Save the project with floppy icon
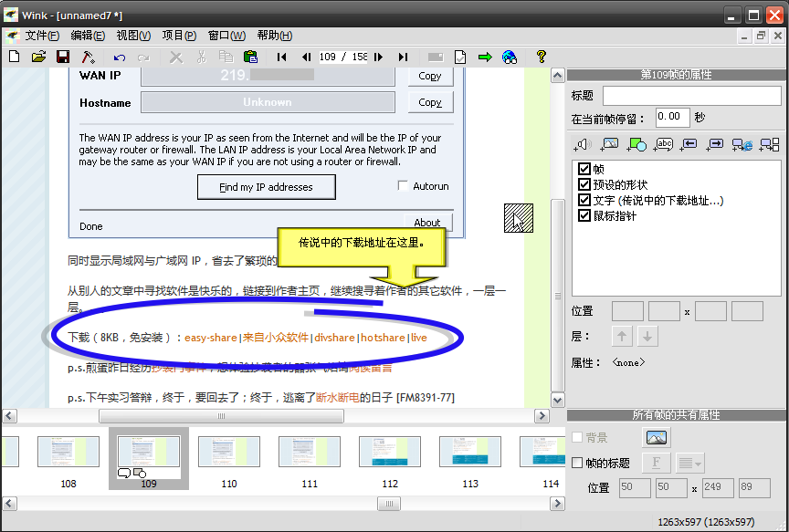The image size is (789, 532). pyautogui.click(x=63, y=57)
